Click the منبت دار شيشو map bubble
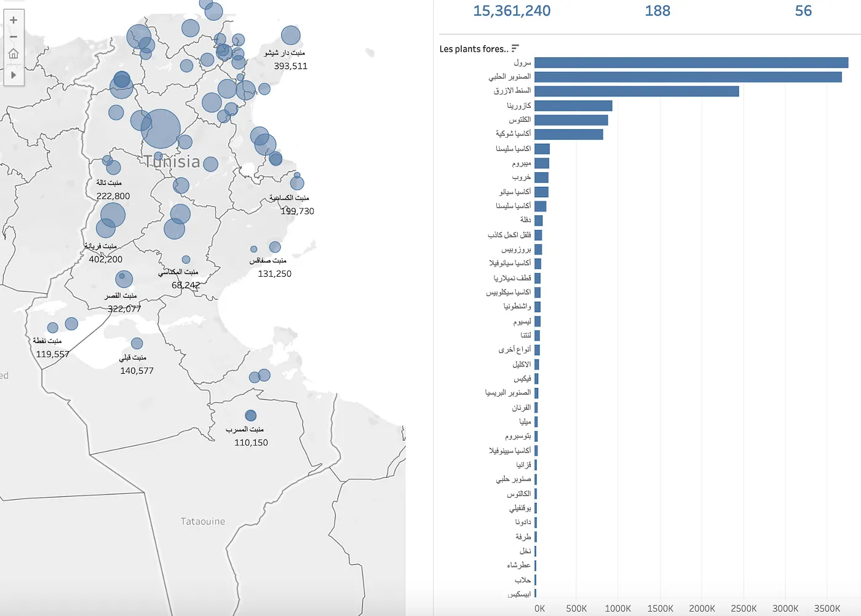This screenshot has height=616, width=861. point(291,34)
